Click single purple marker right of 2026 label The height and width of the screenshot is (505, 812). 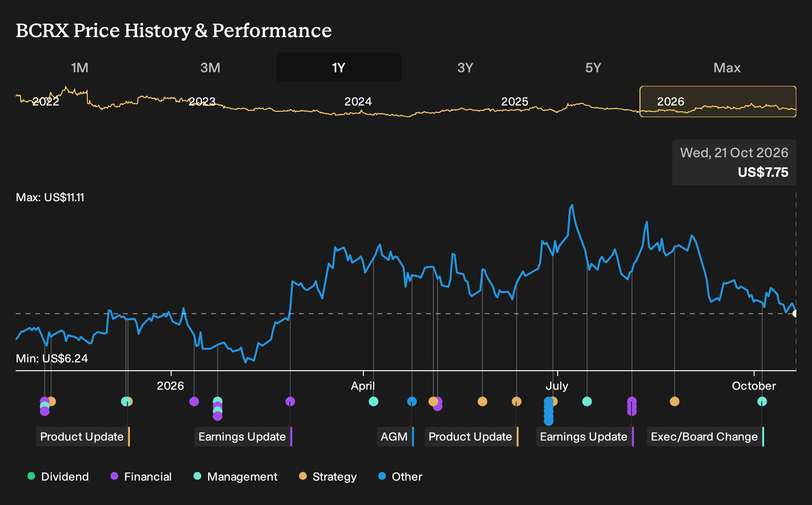(194, 401)
